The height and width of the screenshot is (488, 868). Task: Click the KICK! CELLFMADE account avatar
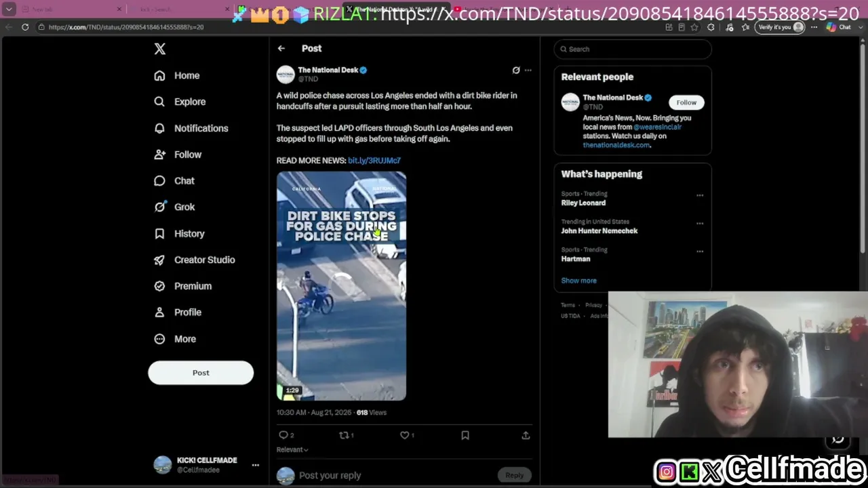tap(162, 465)
